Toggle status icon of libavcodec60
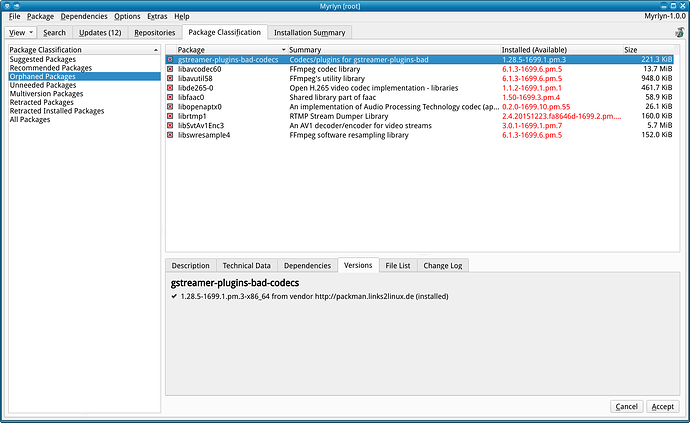 click(170, 69)
